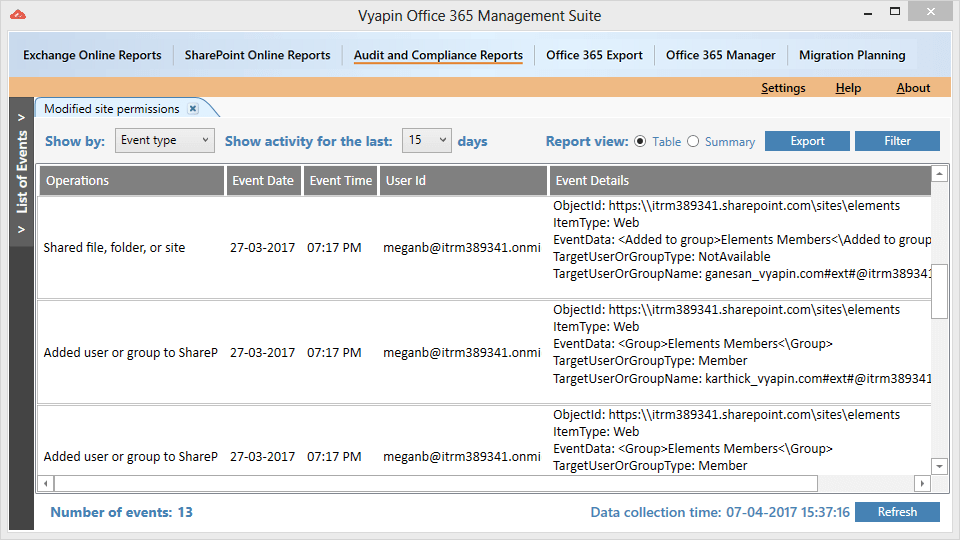The width and height of the screenshot is (960, 540).
Task: Click vertical scrollbar up arrow
Action: (x=940, y=174)
